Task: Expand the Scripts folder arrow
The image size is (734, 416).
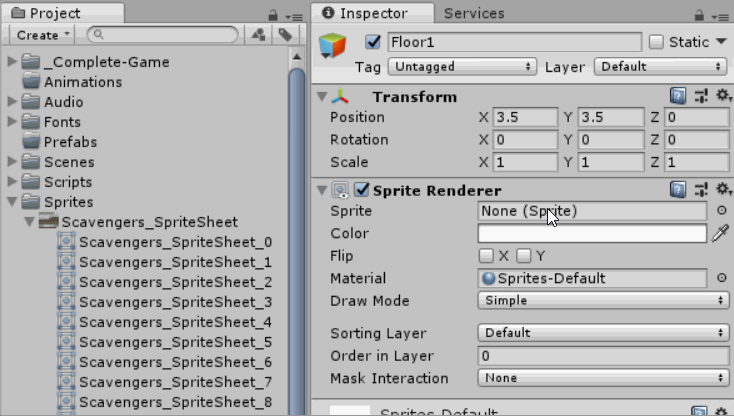Action: pyautogui.click(x=12, y=182)
